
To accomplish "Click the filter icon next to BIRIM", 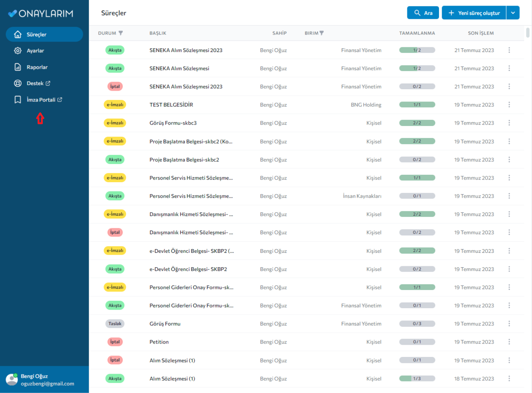I will [x=321, y=33].
